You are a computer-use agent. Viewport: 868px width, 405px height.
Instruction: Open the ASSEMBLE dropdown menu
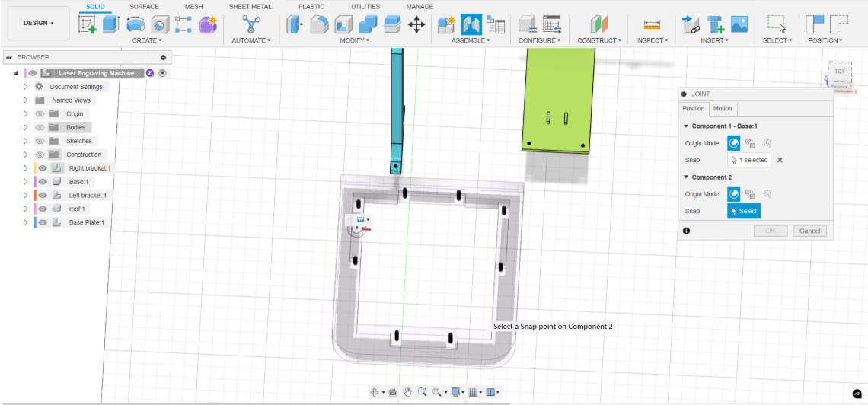click(x=471, y=40)
